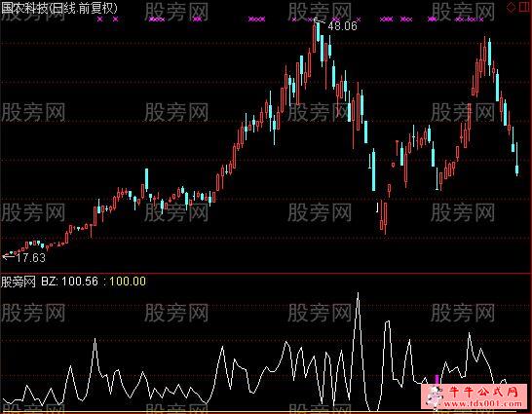Click the last magenta signal cluster at top

[470, 19]
